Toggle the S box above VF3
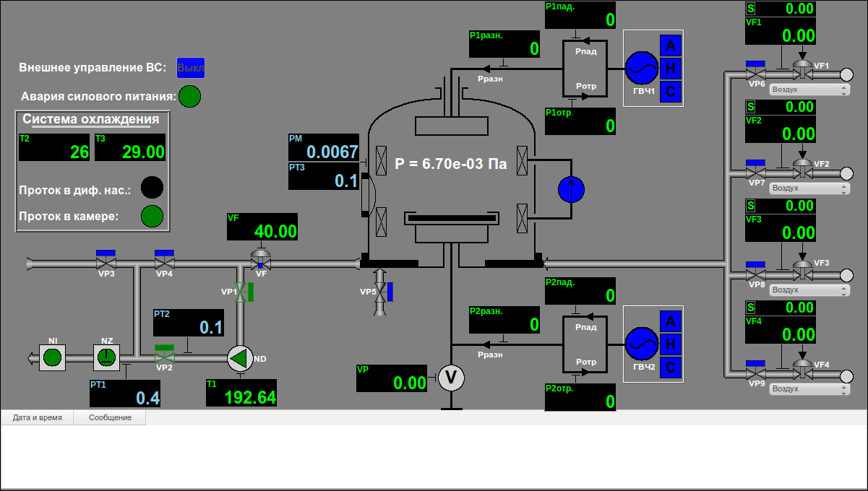This screenshot has width=868, height=491. [x=750, y=206]
